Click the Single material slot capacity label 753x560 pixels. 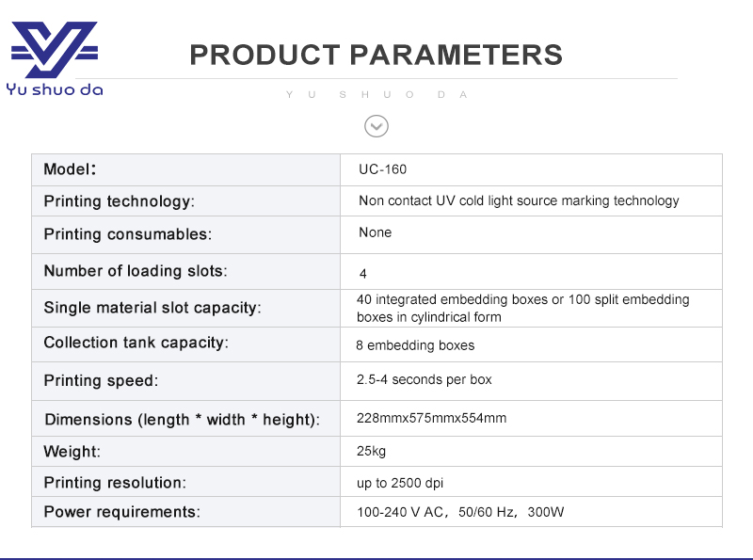click(x=152, y=308)
